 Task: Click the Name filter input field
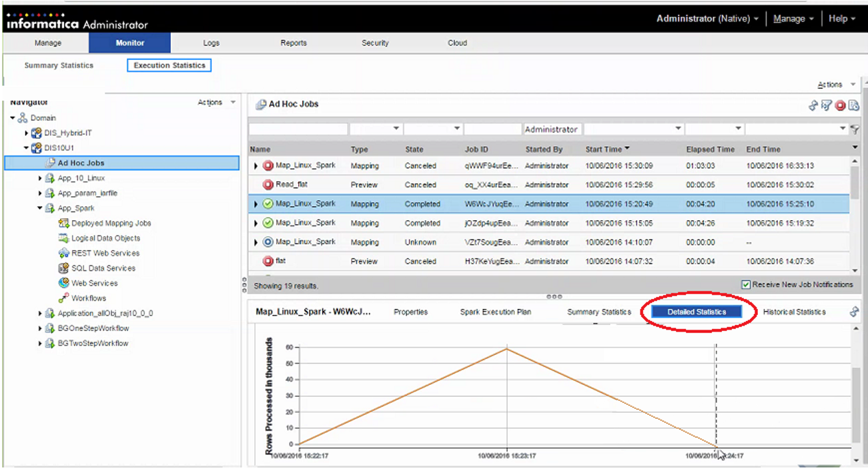pos(298,129)
